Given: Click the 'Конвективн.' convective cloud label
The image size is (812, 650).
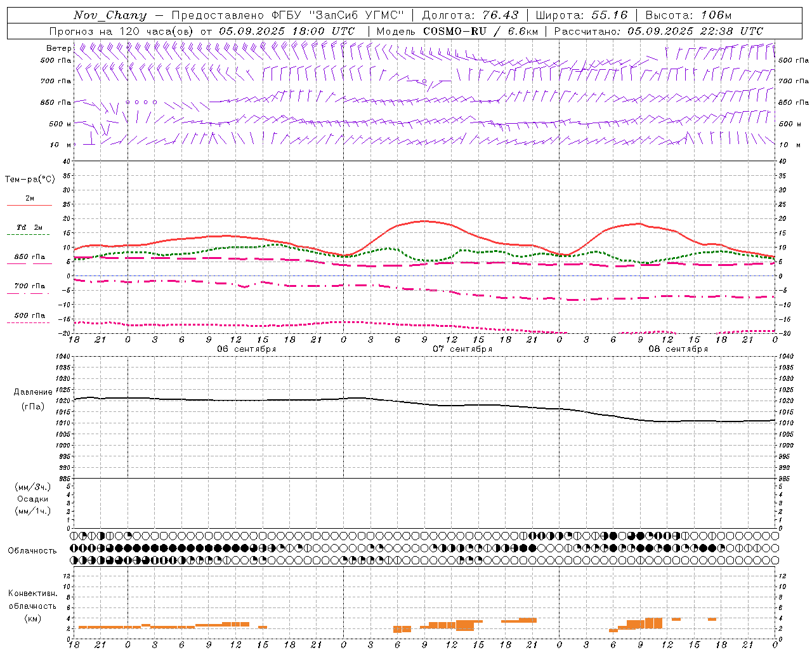Looking at the screenshot, I should 32,594.
